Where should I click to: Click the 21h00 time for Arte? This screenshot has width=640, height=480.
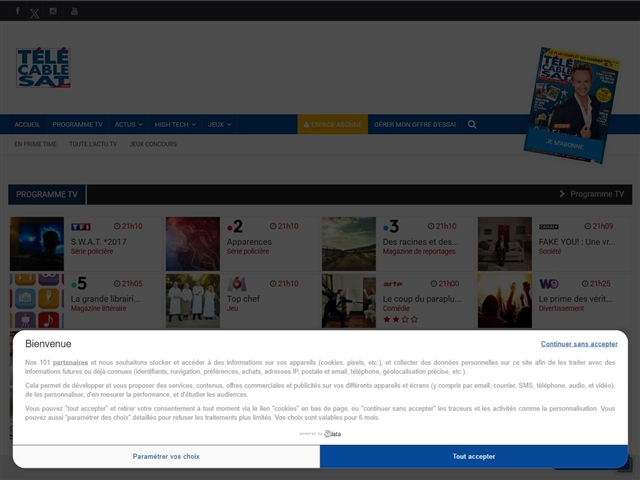[445, 284]
